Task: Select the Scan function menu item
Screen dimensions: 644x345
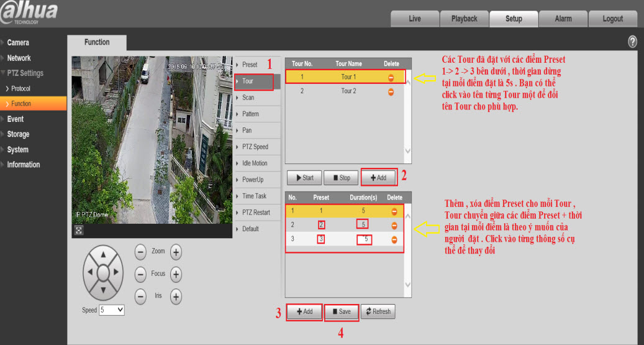Action: coord(248,98)
